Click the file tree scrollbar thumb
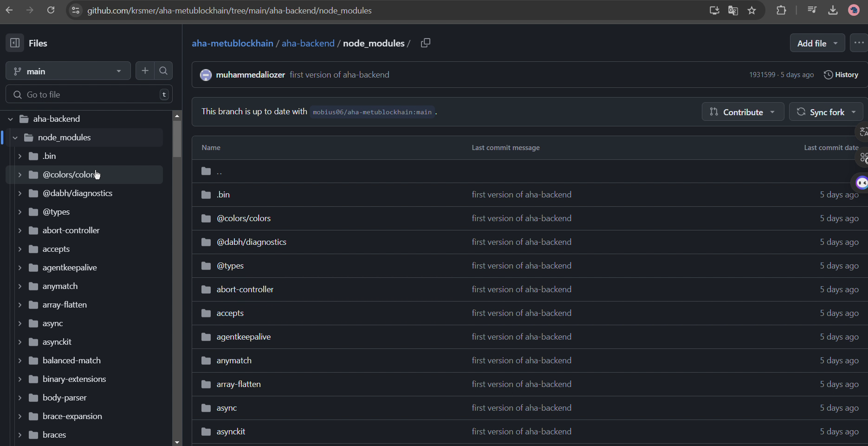868x446 pixels. pos(177,139)
